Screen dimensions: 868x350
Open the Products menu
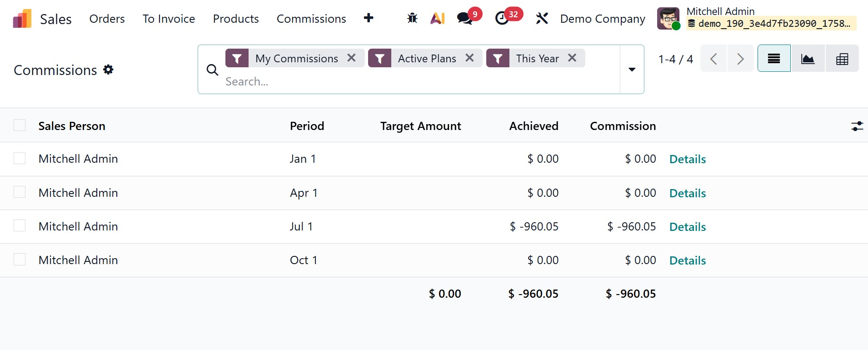tap(235, 19)
